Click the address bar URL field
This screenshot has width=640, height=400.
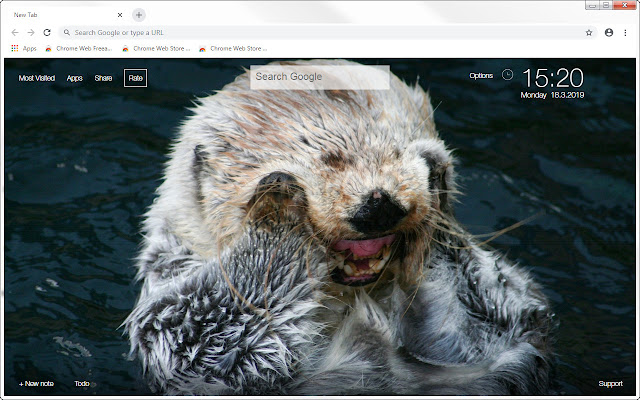[x=328, y=33]
